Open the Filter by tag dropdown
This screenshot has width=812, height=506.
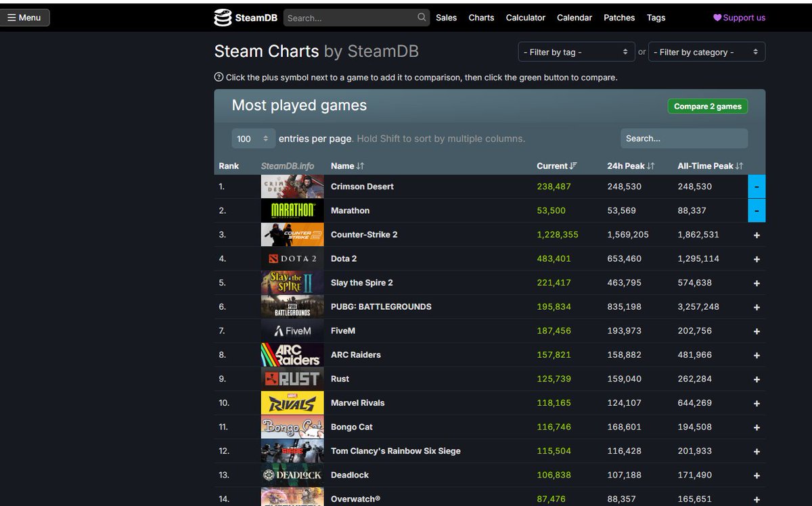[576, 52]
